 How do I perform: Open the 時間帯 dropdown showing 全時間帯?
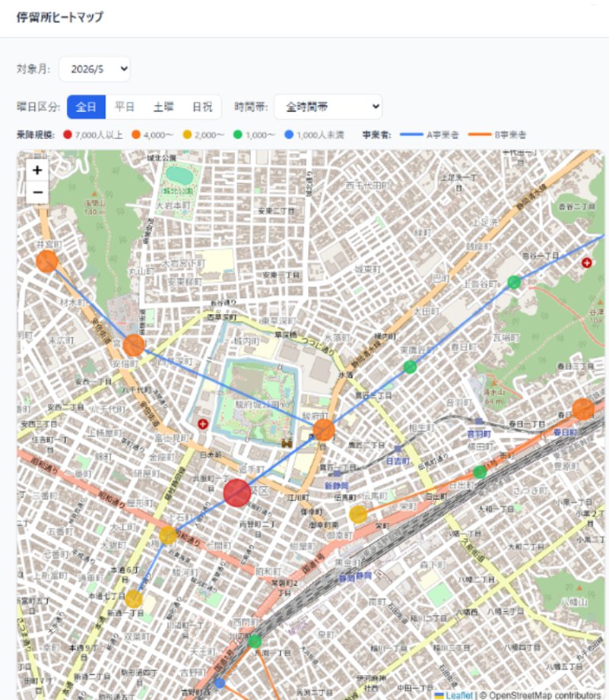click(x=328, y=106)
